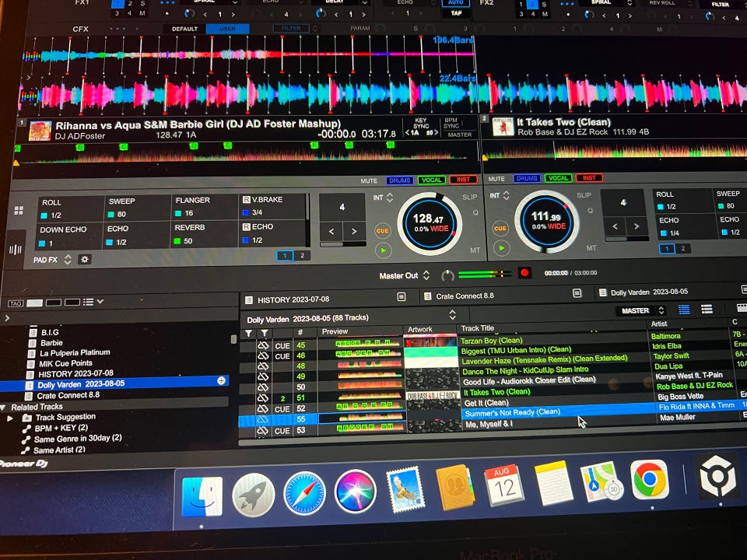Click the deck 1 tempo dial showing 128.47

(430, 223)
